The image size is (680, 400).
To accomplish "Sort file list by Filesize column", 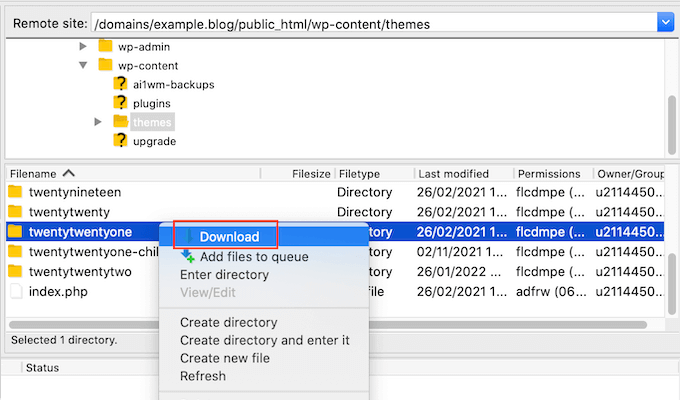I will coord(311,174).
